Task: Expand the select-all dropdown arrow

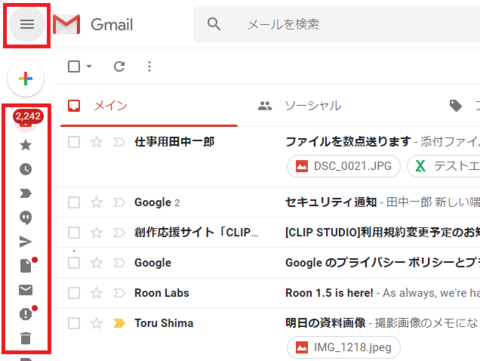Action: point(89,66)
